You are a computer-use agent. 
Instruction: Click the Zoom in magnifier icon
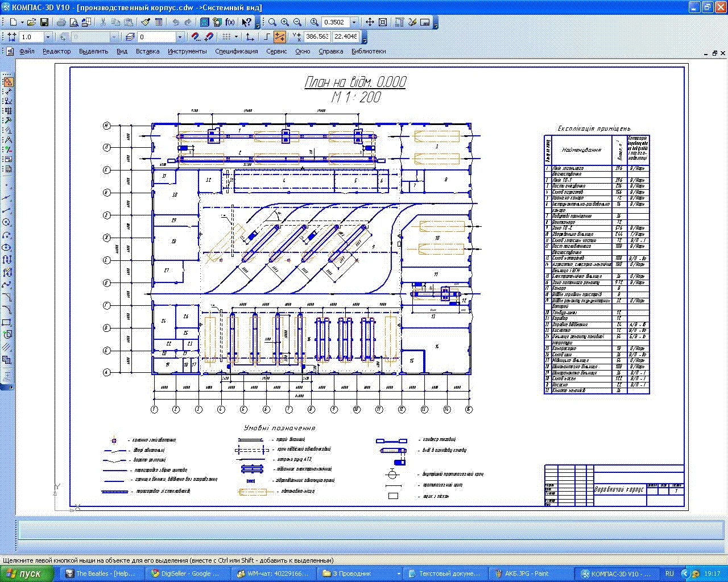[x=285, y=22]
